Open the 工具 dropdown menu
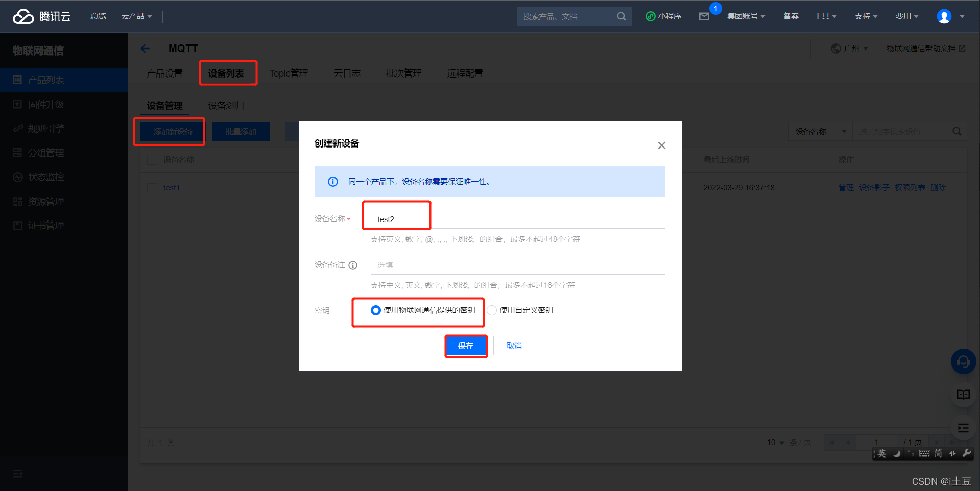This screenshot has width=980, height=491. point(825,16)
